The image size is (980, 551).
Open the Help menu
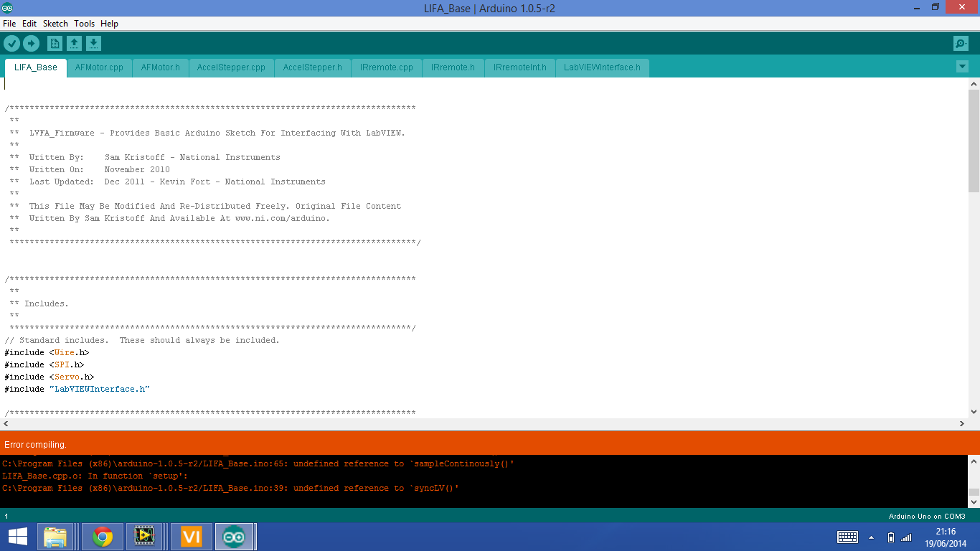click(109, 24)
